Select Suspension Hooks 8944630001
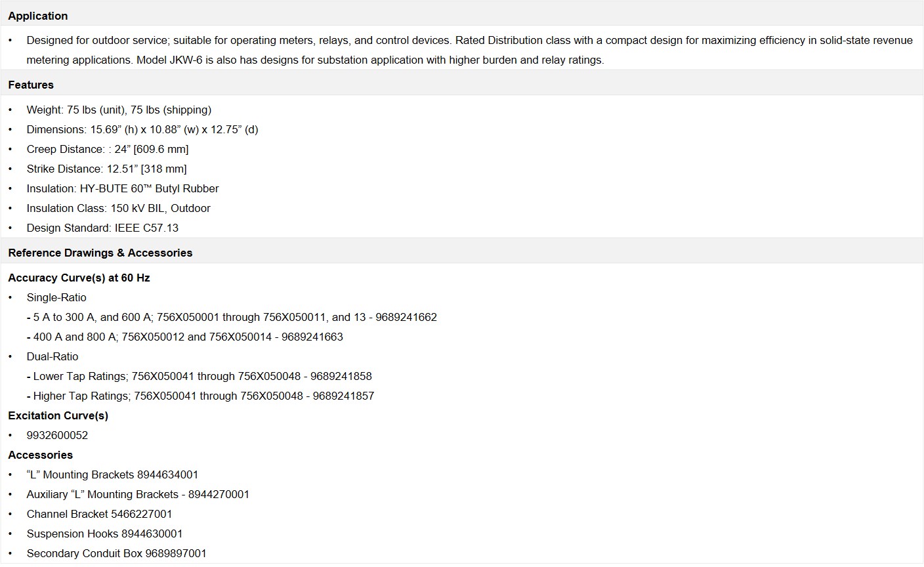Screen dimensions: 924x567 104,534
